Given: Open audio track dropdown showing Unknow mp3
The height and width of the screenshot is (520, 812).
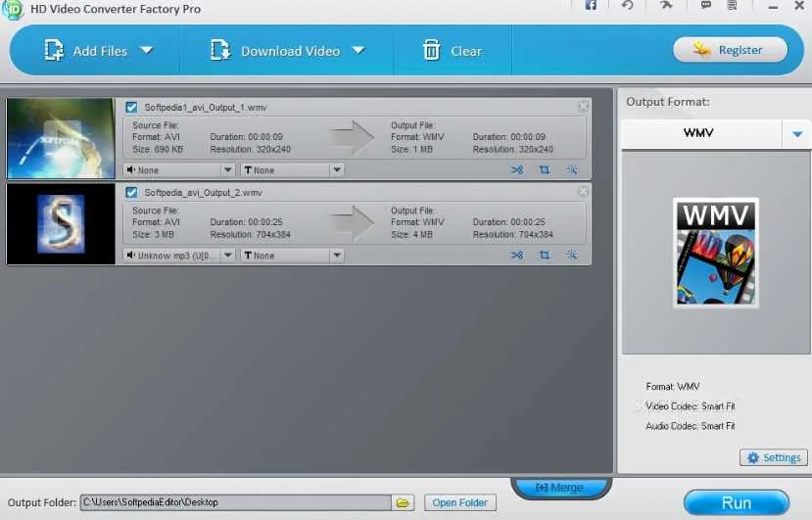Looking at the screenshot, I should pos(179,256).
